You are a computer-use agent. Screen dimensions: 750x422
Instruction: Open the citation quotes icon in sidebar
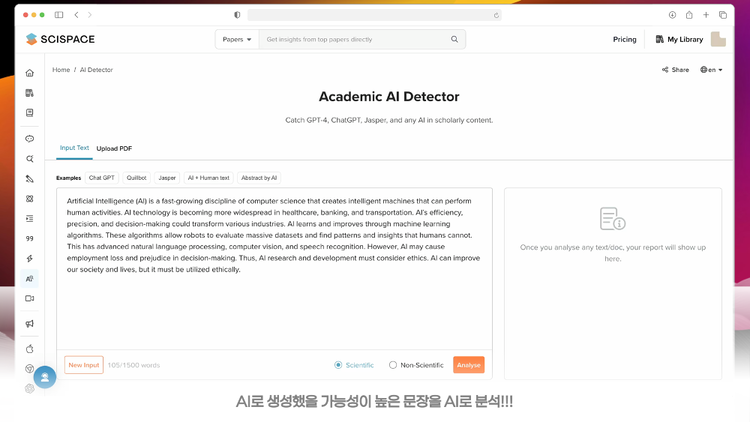point(30,239)
